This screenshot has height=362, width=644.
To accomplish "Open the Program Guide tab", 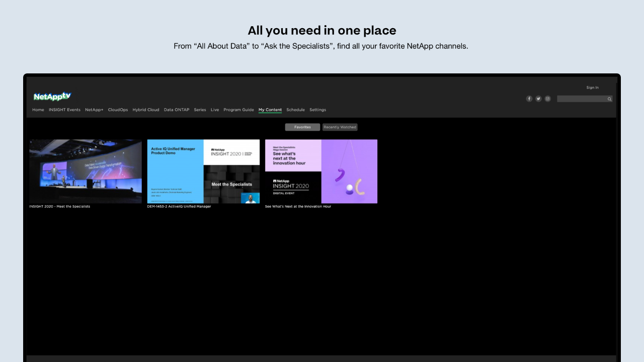I will [x=238, y=110].
